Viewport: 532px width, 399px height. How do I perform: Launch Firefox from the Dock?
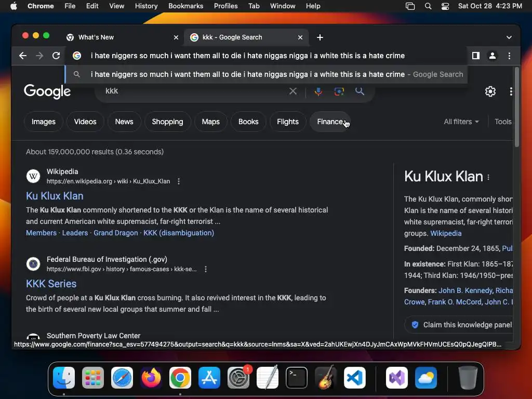pyautogui.click(x=151, y=378)
